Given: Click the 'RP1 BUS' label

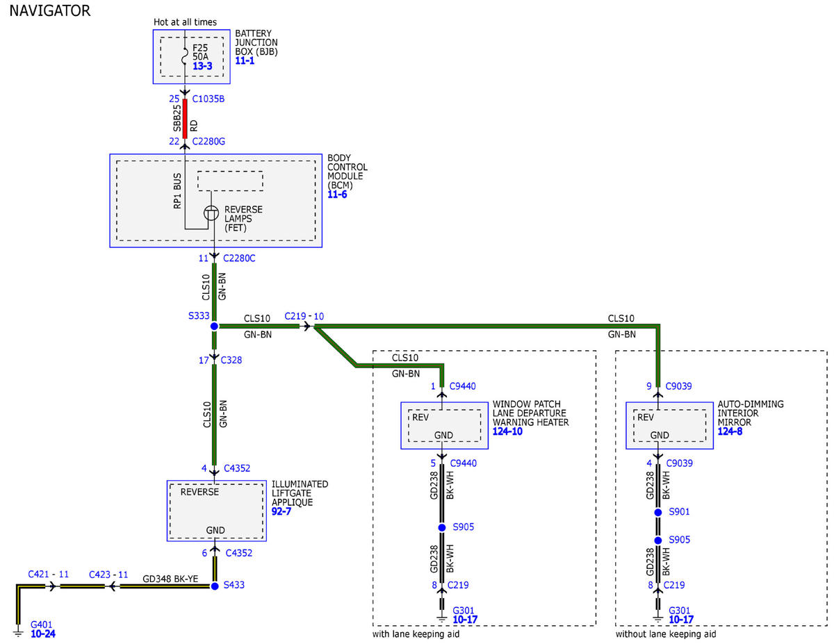Looking at the screenshot, I should coord(177,192).
